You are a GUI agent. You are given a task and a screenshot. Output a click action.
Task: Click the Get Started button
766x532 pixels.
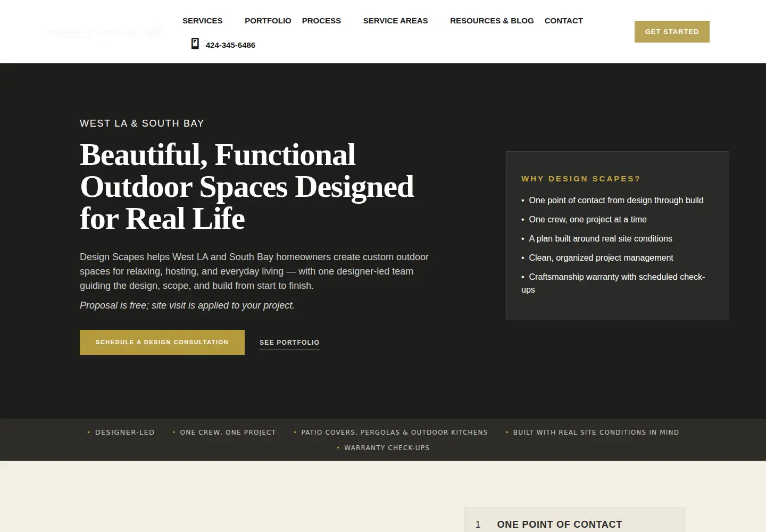point(672,31)
